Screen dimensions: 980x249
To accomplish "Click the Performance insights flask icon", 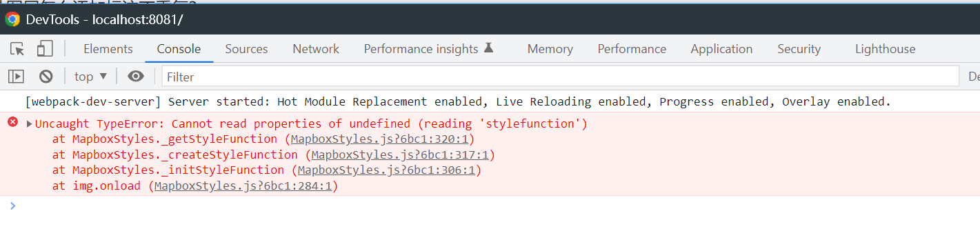I will click(489, 48).
